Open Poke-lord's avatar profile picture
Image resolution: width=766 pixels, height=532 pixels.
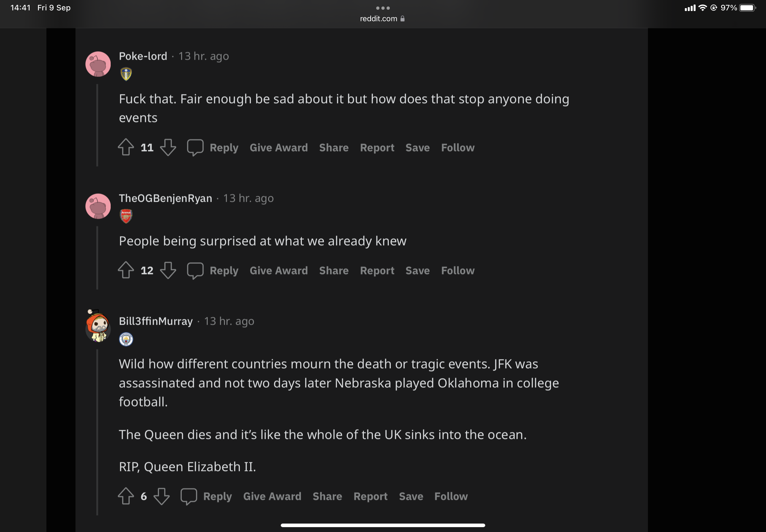pyautogui.click(x=98, y=64)
